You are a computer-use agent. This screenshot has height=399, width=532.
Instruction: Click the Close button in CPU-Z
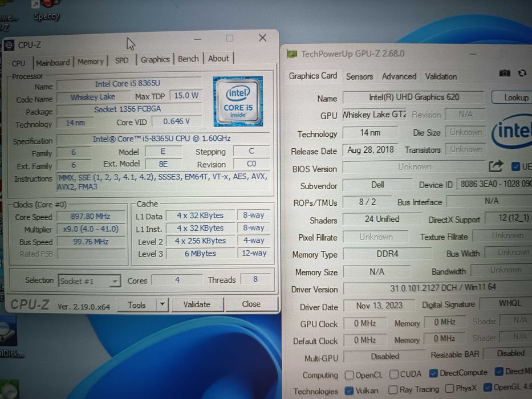pos(251,304)
